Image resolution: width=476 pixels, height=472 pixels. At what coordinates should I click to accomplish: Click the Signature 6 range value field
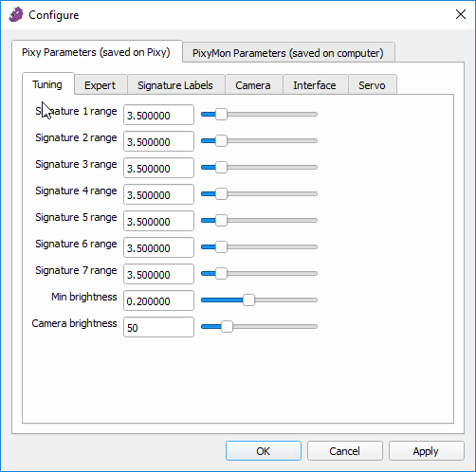tap(158, 247)
